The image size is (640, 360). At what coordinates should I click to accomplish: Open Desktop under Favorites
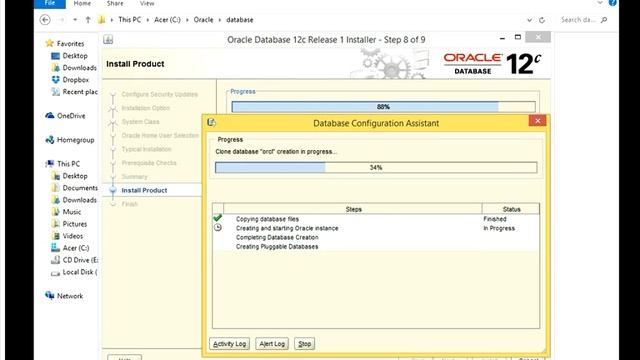(75, 56)
